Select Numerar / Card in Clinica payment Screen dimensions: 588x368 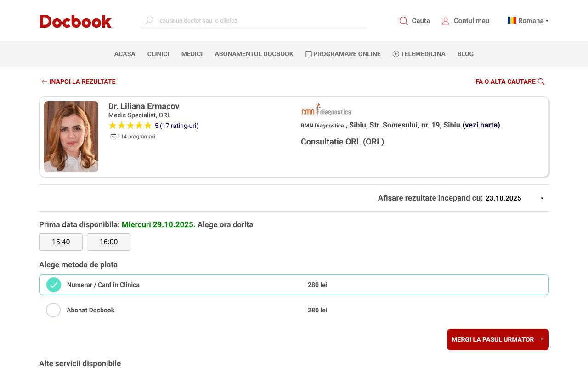pyautogui.click(x=54, y=285)
